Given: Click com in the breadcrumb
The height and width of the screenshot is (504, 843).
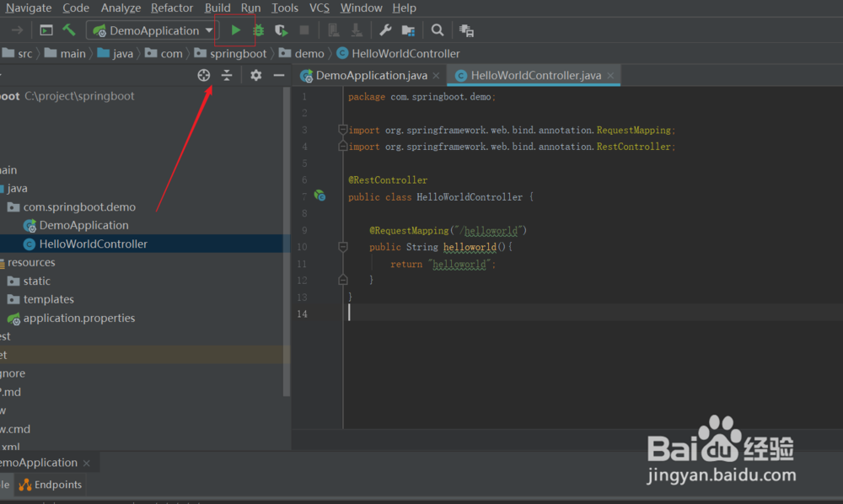Looking at the screenshot, I should pyautogui.click(x=164, y=54).
